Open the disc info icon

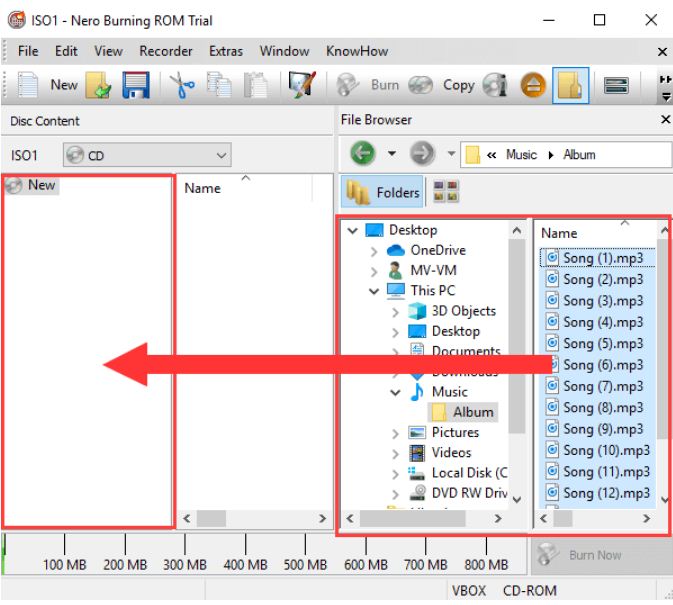click(495, 85)
